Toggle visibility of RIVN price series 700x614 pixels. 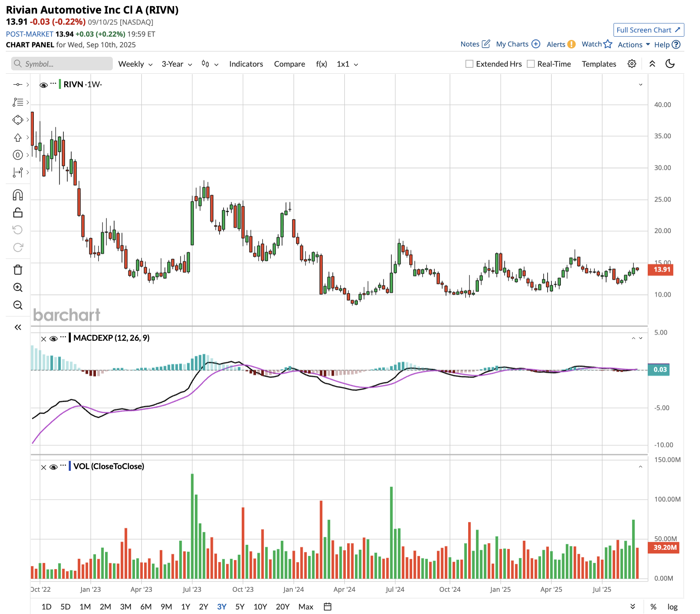pyautogui.click(x=43, y=85)
